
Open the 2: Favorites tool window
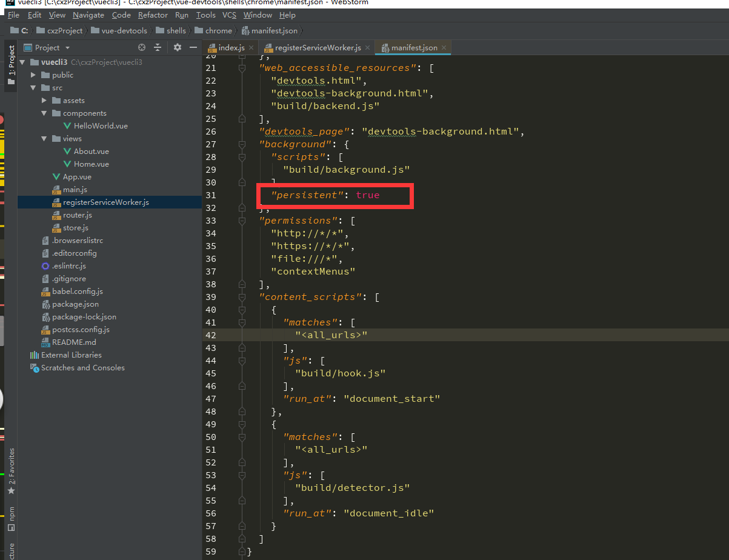click(x=11, y=472)
